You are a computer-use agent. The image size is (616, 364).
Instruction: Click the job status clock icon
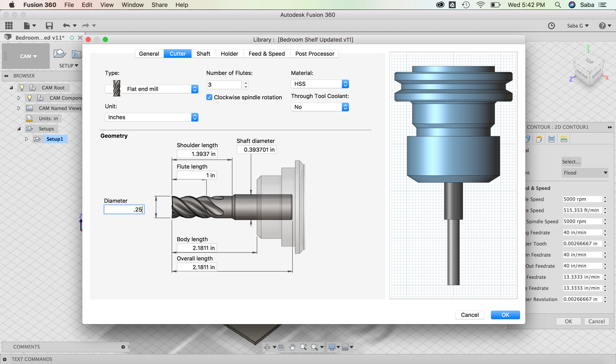click(551, 26)
